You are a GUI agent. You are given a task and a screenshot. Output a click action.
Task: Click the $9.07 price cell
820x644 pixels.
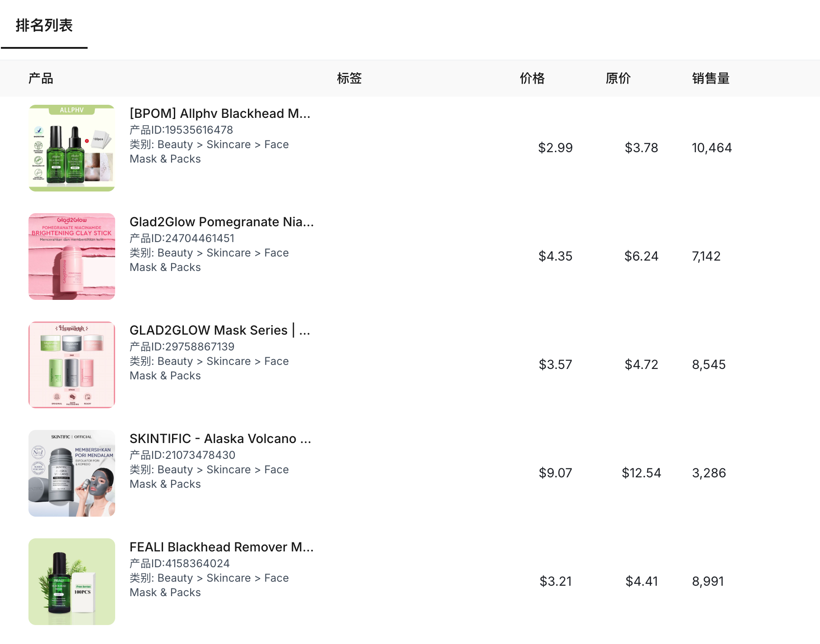(555, 473)
